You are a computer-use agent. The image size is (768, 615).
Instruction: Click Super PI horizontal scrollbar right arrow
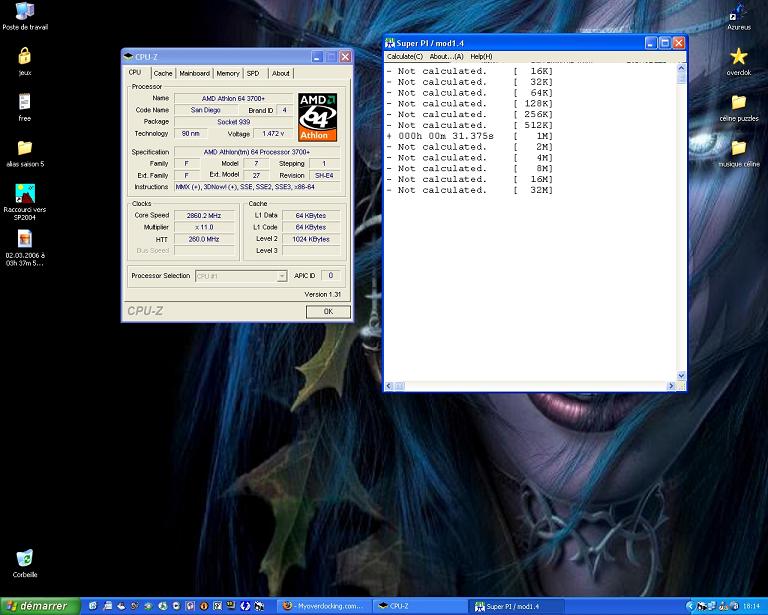click(672, 386)
